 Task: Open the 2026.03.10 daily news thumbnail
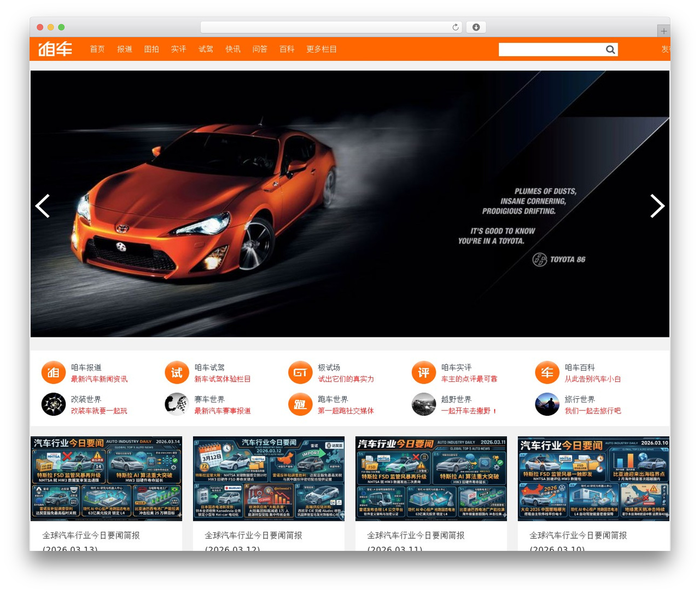coord(593,479)
